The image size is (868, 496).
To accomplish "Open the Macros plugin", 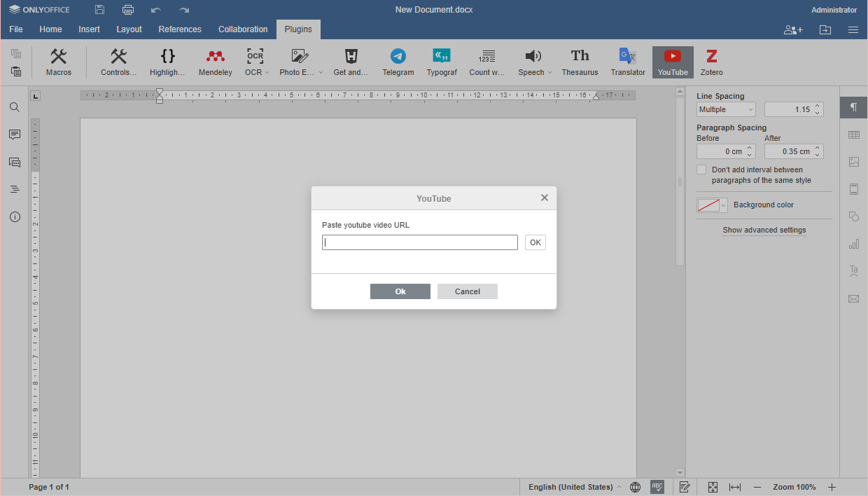I will [x=59, y=62].
